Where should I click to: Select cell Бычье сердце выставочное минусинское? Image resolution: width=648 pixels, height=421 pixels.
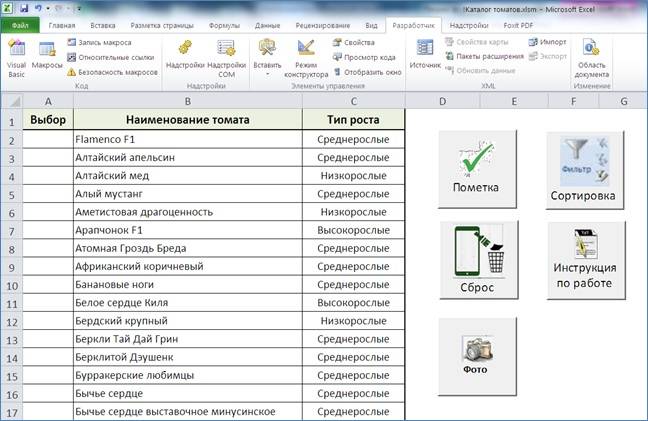[188, 412]
